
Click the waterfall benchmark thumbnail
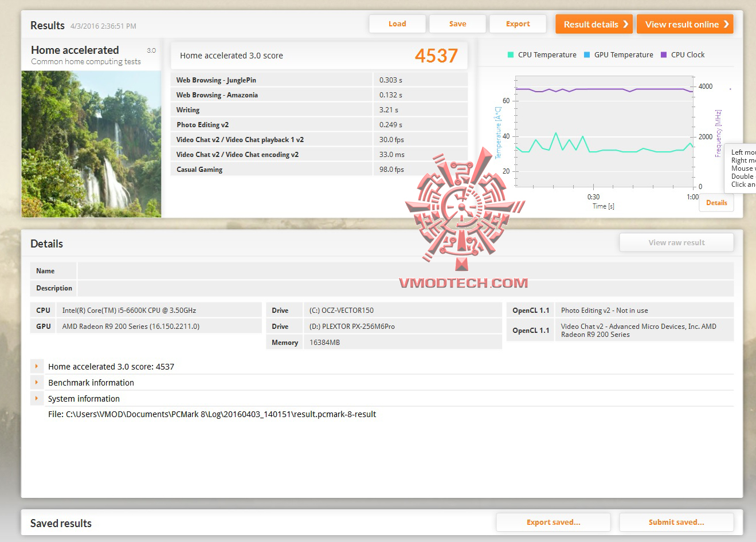pos(91,144)
